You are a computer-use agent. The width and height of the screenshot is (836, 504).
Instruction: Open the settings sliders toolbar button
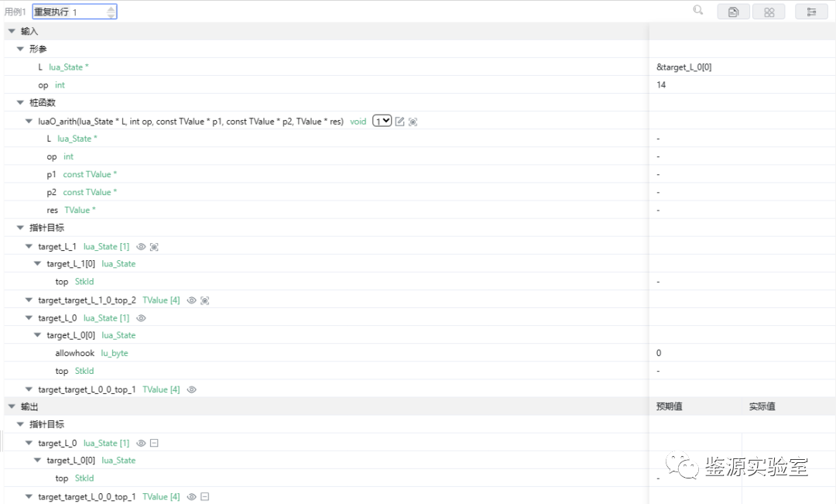click(x=811, y=12)
